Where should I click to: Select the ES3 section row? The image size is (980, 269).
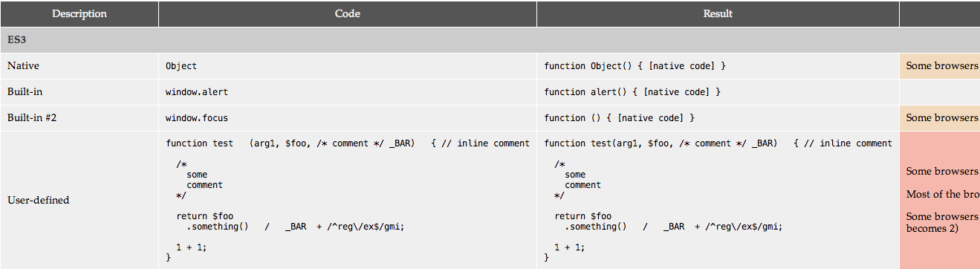point(490,39)
